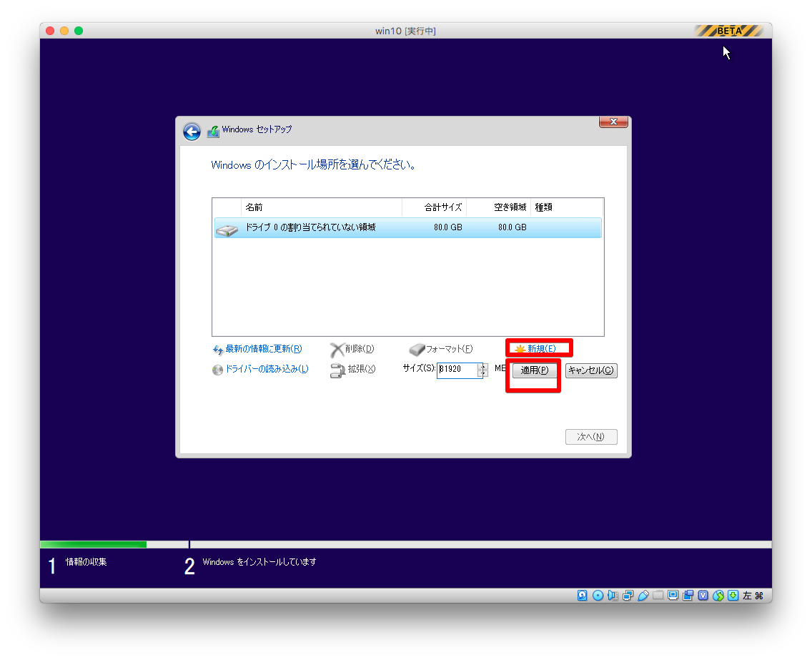This screenshot has width=812, height=660.
Task: Click the CPU virtualization V status icon
Action: (x=703, y=596)
